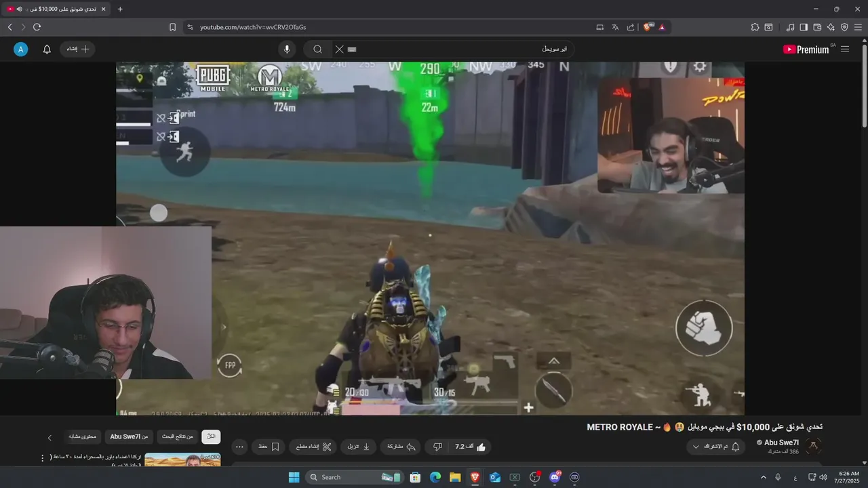The height and width of the screenshot is (488, 868).
Task: Open Brave Rewards triangle icon
Action: [x=662, y=27]
